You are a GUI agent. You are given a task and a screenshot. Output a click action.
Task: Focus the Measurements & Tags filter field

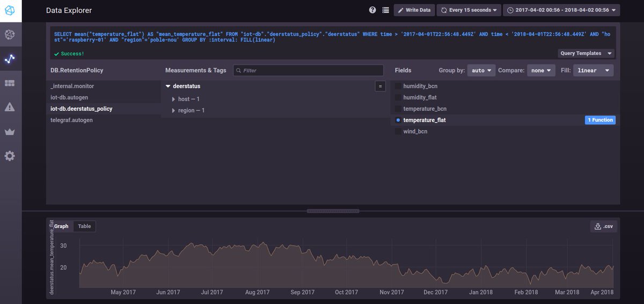click(x=308, y=70)
